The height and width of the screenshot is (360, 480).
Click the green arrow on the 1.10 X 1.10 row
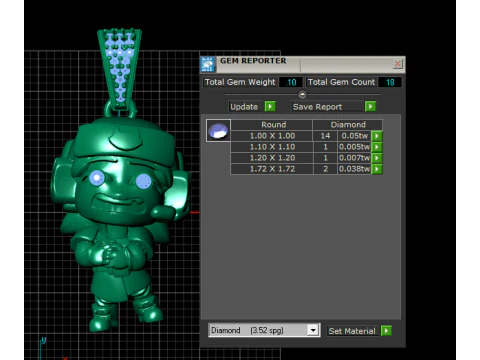(x=377, y=147)
